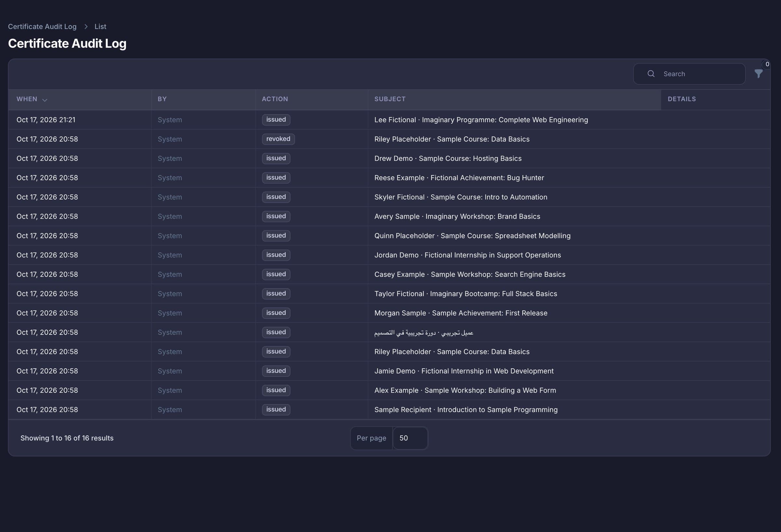The height and width of the screenshot is (532, 781).
Task: Click the issued badge on Lee Fictional row
Action: 276,120
